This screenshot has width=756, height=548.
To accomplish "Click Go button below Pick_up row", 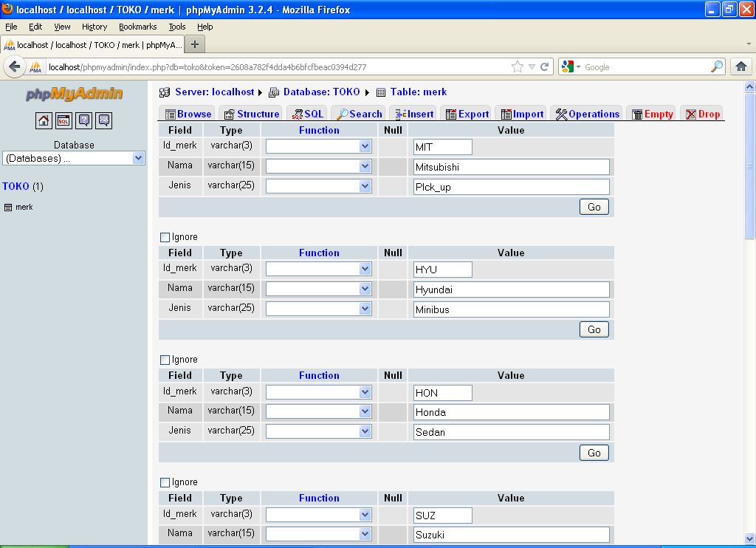I will click(x=594, y=207).
